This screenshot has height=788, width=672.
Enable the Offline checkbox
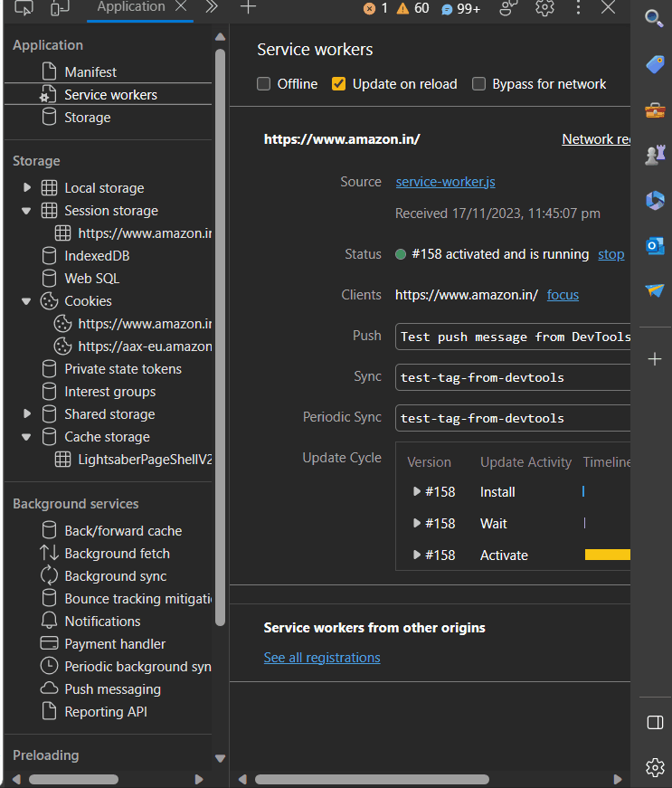click(264, 84)
